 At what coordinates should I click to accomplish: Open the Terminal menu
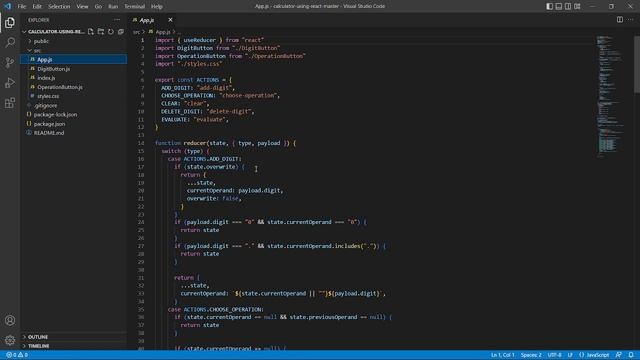coord(134,6)
